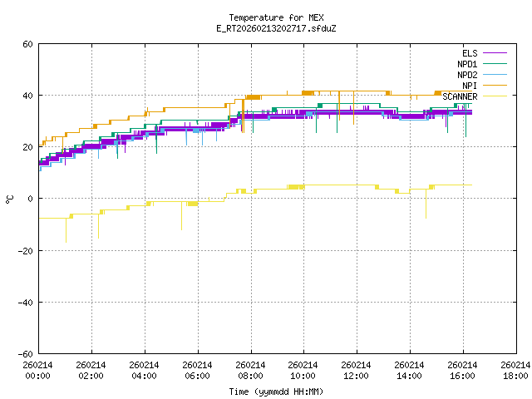Screen dimensions: 532x399
Task: Click the NPD2 legend label
Action: click(x=466, y=75)
